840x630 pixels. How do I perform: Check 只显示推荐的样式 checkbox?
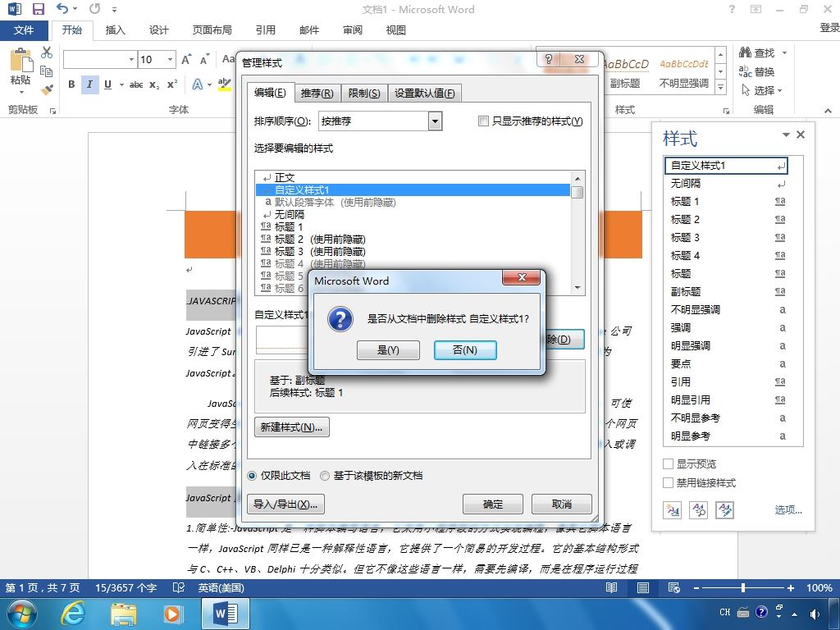coord(482,121)
